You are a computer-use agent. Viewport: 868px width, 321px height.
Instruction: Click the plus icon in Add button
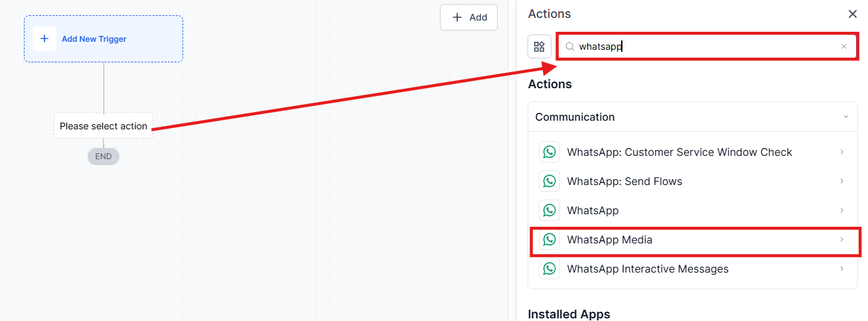pos(457,17)
